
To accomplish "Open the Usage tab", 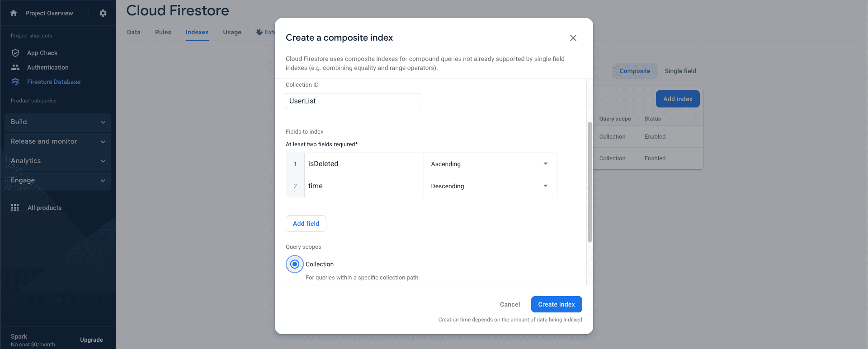I will [x=232, y=32].
